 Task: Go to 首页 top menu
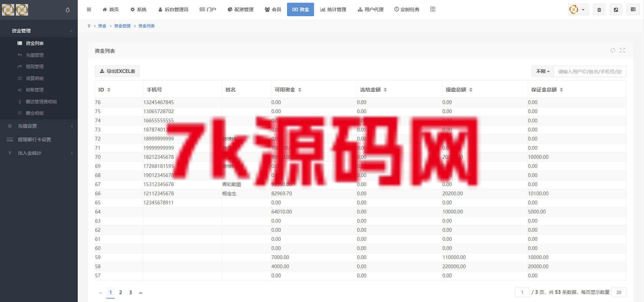pos(111,9)
